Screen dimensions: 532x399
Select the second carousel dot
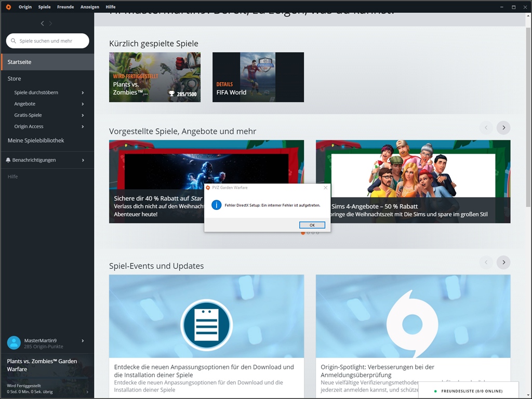tap(308, 233)
